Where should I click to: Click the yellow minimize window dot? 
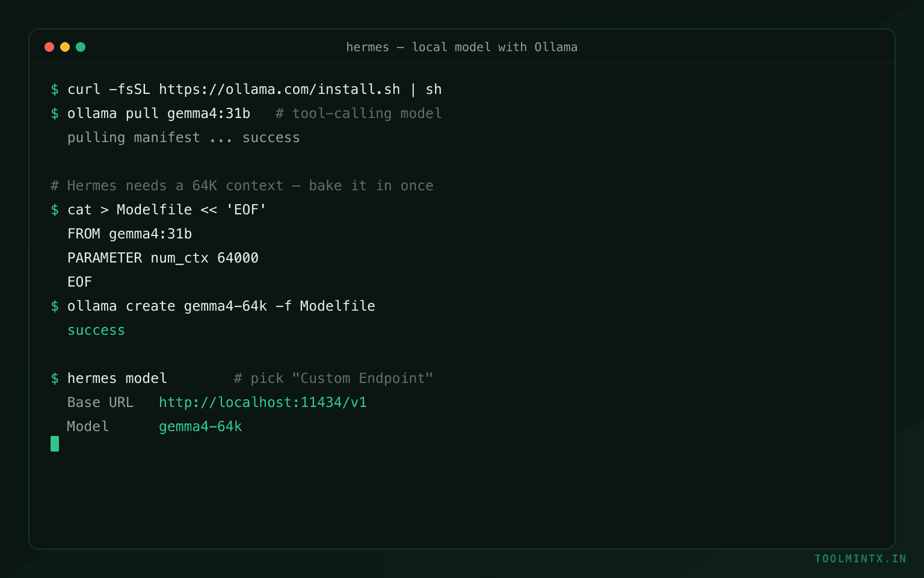click(x=65, y=47)
